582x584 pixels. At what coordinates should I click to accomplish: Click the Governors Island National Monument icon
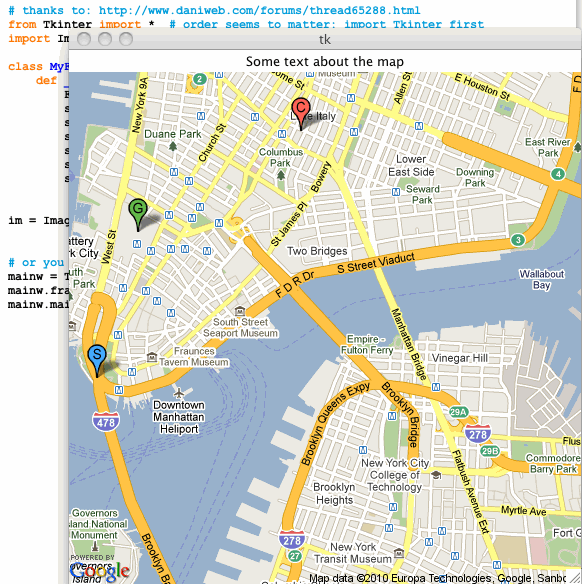click(95, 547)
